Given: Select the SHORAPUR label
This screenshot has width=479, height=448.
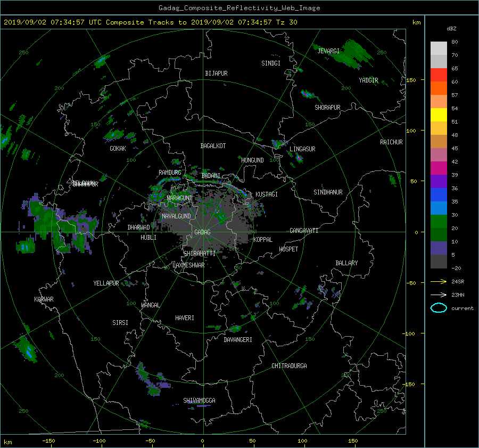Looking at the screenshot, I should click(x=327, y=107).
